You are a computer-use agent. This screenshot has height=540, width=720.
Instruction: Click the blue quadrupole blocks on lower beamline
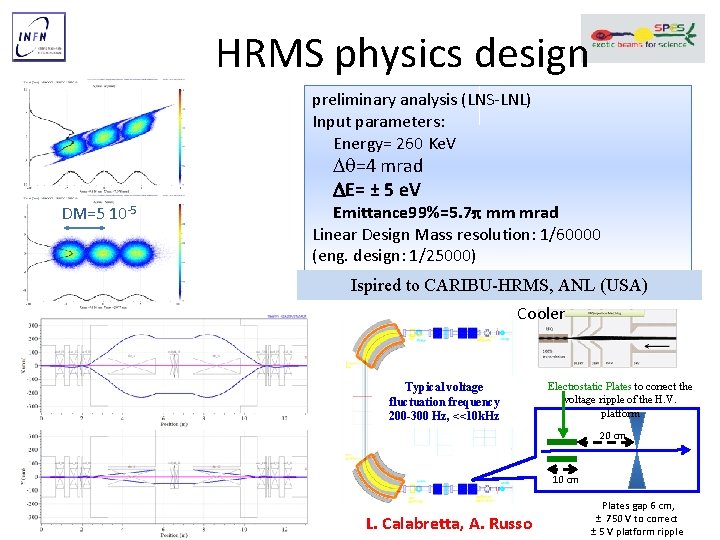tap(455, 489)
